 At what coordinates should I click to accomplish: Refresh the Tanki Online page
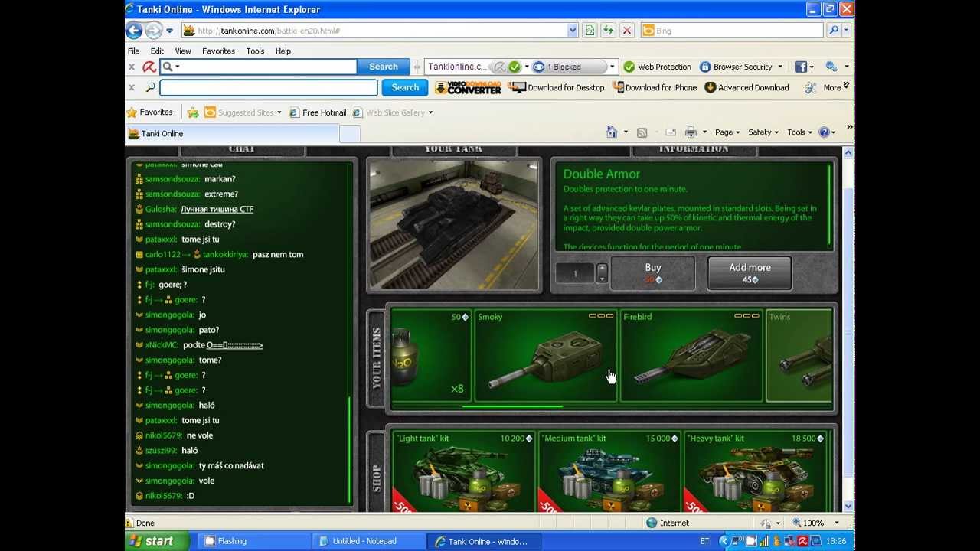[608, 31]
